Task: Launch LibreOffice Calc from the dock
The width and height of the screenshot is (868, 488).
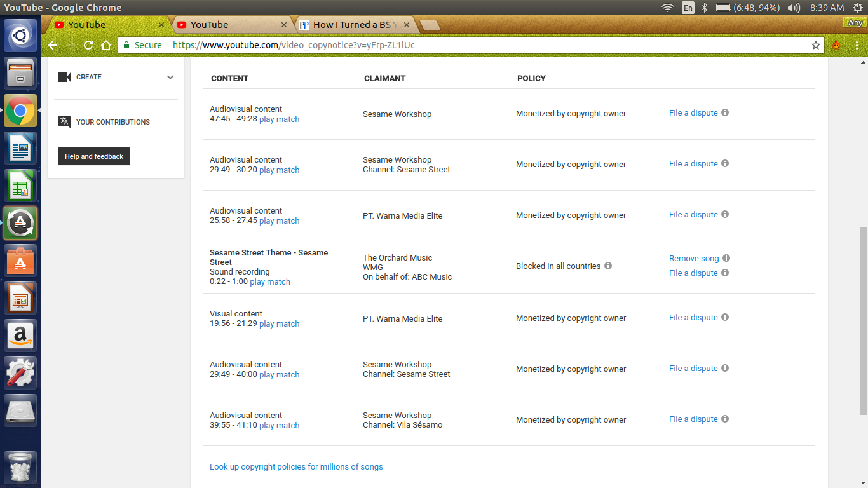Action: click(20, 186)
